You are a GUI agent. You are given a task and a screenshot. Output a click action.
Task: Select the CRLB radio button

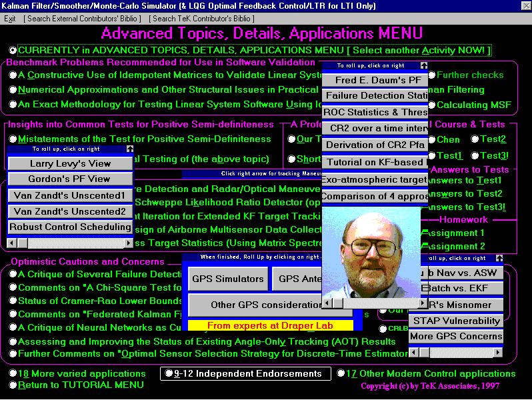click(x=383, y=329)
